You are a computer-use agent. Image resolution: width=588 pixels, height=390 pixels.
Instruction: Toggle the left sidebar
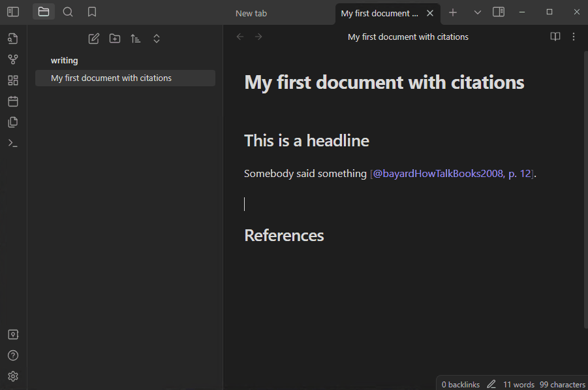pyautogui.click(x=13, y=12)
